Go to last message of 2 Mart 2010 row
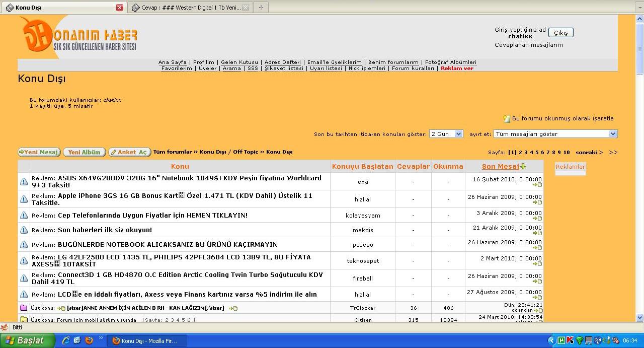Screen dimensions: 644x348 (538, 264)
